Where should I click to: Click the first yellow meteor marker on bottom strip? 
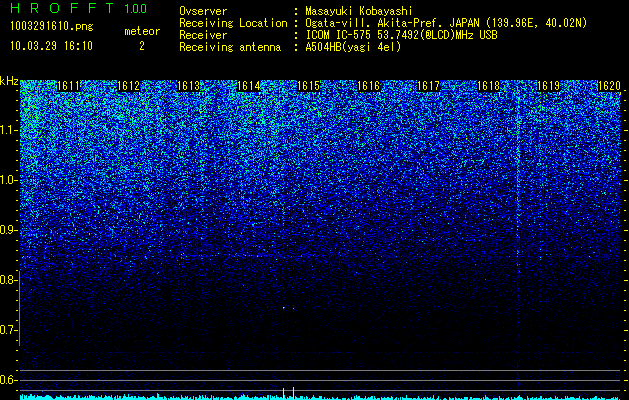(284, 393)
